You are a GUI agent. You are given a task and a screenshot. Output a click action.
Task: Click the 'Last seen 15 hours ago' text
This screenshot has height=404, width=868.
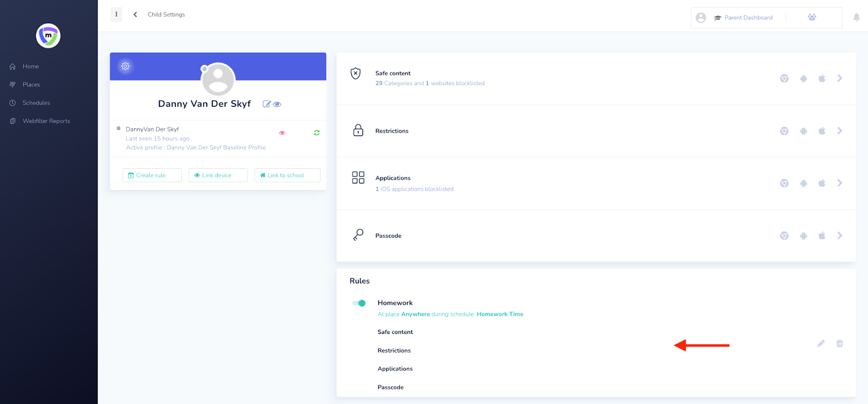(x=158, y=139)
